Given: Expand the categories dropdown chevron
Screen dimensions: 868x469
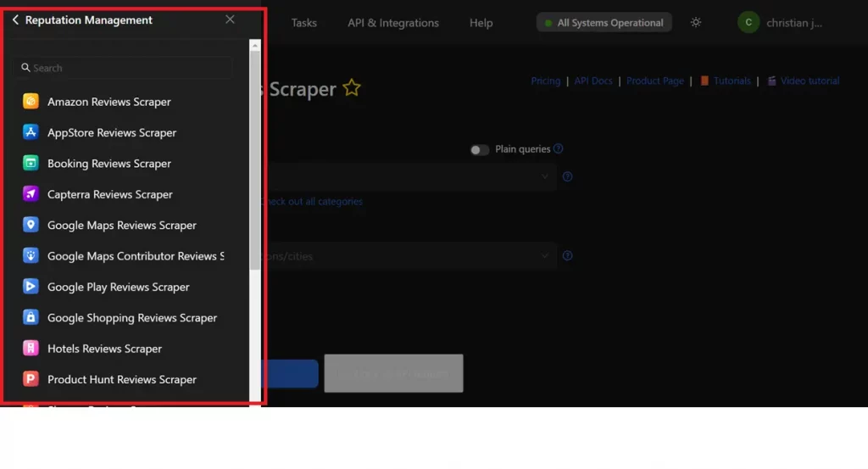Looking at the screenshot, I should pos(545,177).
